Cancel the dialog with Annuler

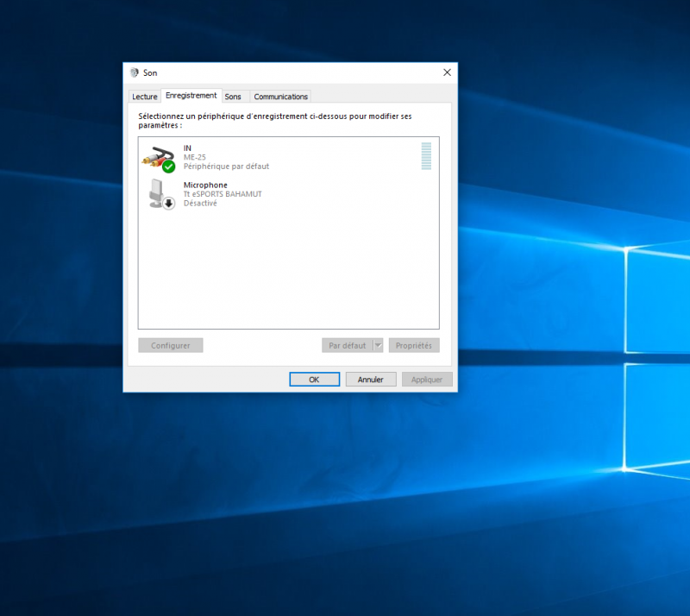[x=371, y=380]
